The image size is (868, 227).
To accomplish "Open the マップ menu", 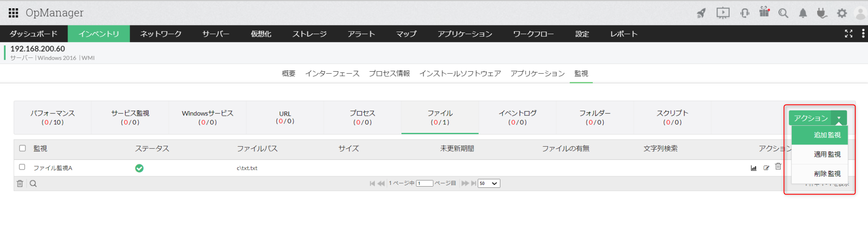I will click(406, 34).
